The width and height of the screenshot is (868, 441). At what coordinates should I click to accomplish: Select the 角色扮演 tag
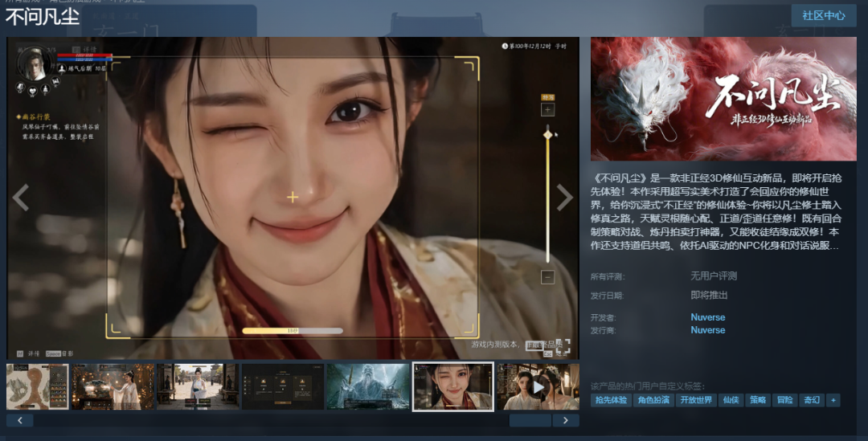pyautogui.click(x=653, y=400)
